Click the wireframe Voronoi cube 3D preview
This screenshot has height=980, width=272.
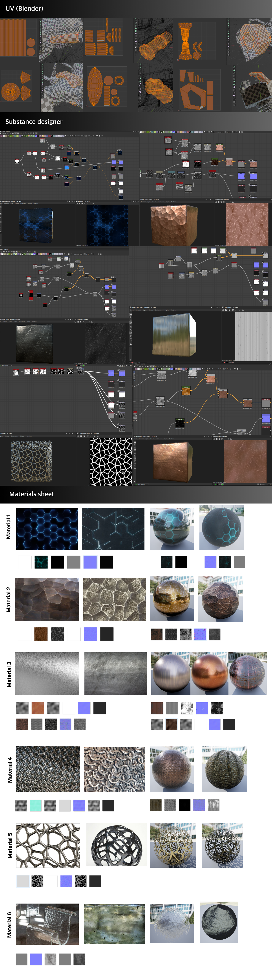pos(31,461)
